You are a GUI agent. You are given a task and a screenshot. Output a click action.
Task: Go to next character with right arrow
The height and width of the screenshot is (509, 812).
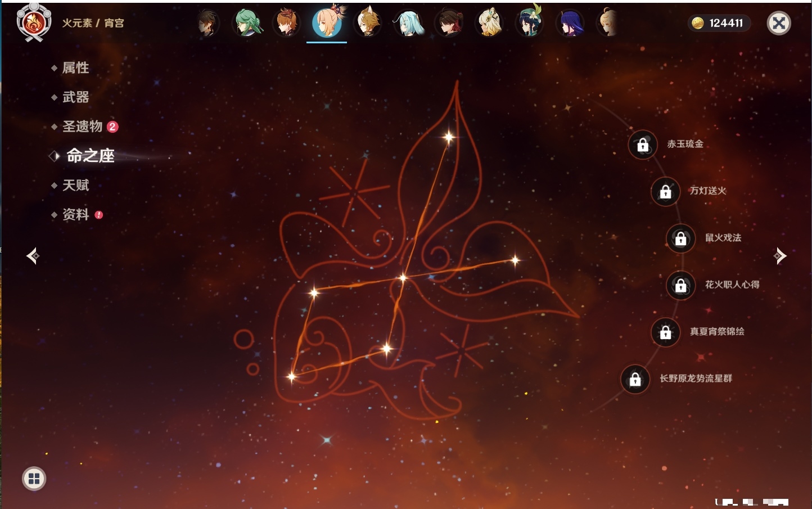coord(779,256)
